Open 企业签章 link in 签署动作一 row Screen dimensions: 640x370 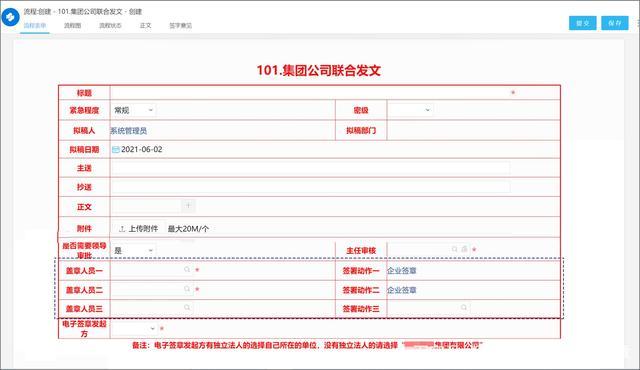point(402,270)
